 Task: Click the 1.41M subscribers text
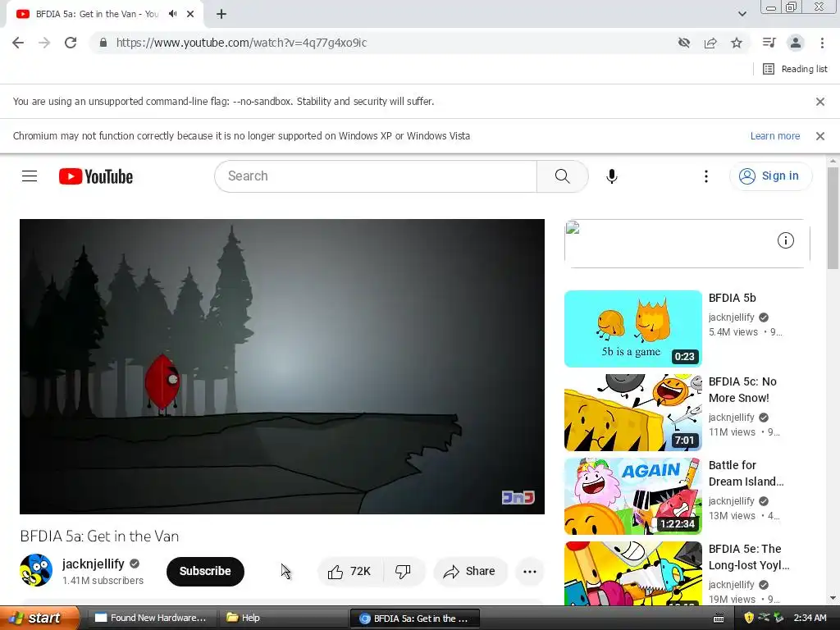click(103, 581)
